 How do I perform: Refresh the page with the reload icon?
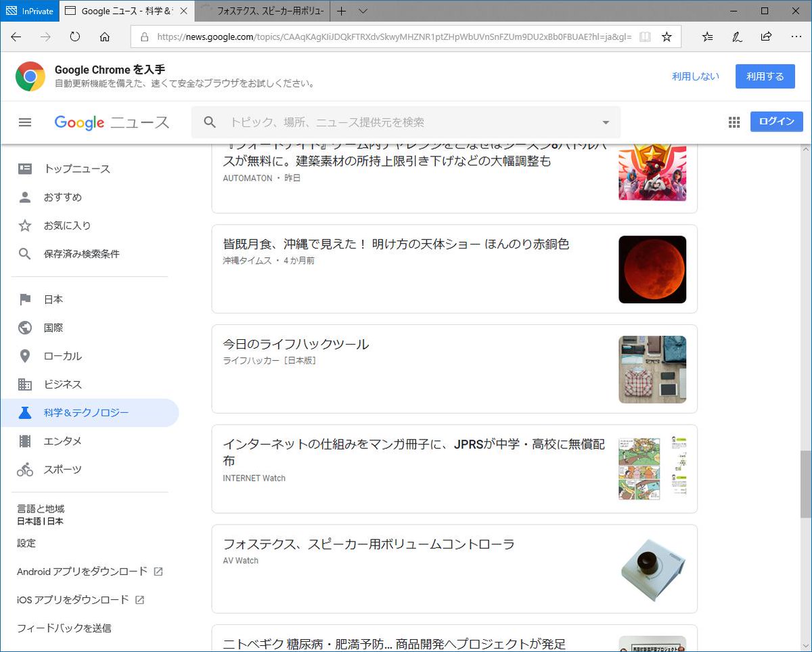(x=75, y=37)
